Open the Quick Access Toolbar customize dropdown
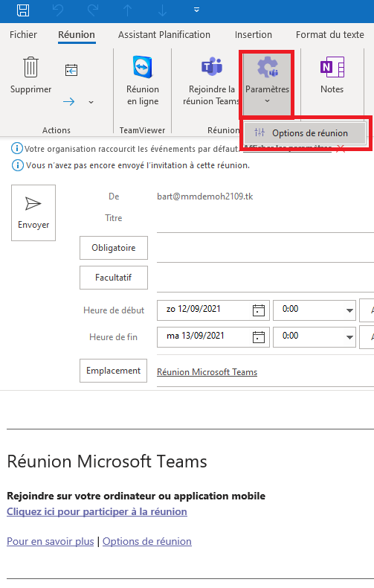Screen dimensions: 374x588 click(196, 10)
